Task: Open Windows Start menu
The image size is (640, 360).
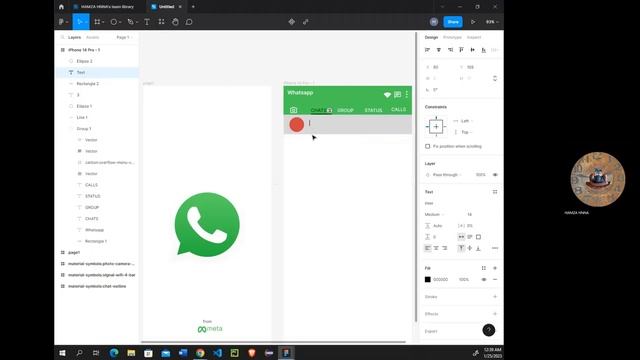Action: pos(62,353)
